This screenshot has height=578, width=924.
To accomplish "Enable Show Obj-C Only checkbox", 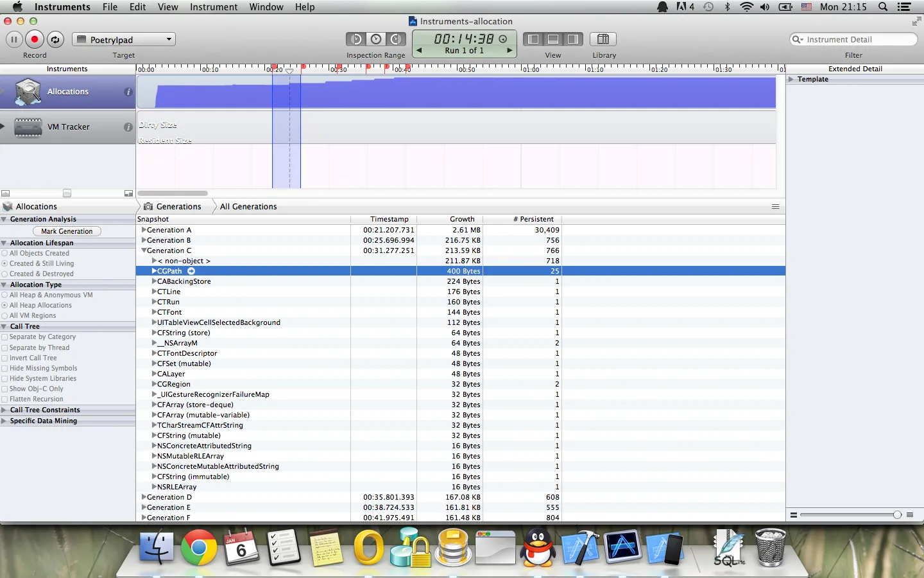I will (4, 389).
